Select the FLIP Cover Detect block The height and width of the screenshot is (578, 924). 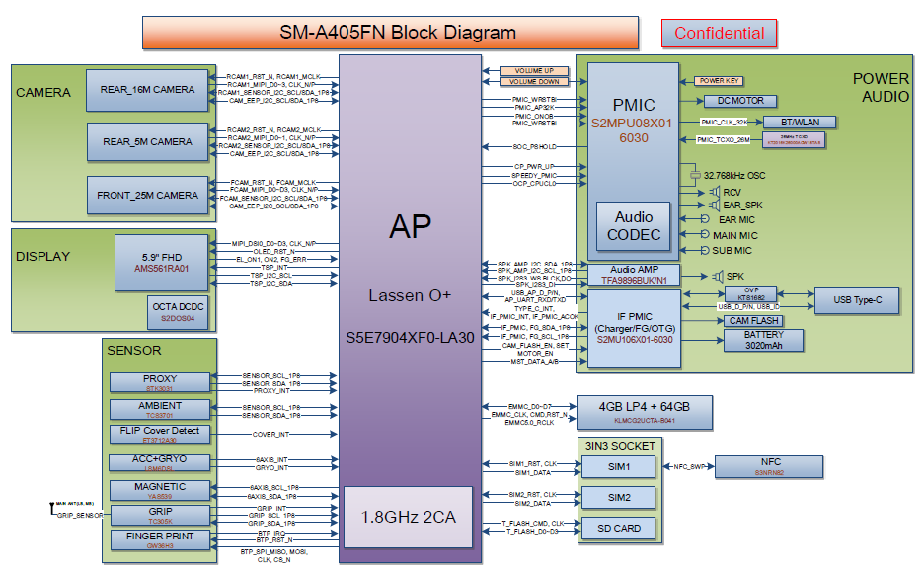160,434
